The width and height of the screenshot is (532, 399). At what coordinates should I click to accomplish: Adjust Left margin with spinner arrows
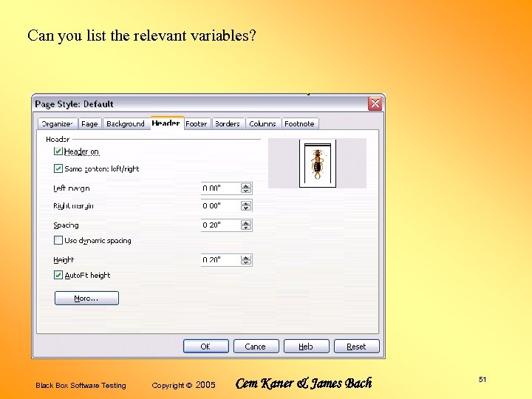pyautogui.click(x=246, y=188)
